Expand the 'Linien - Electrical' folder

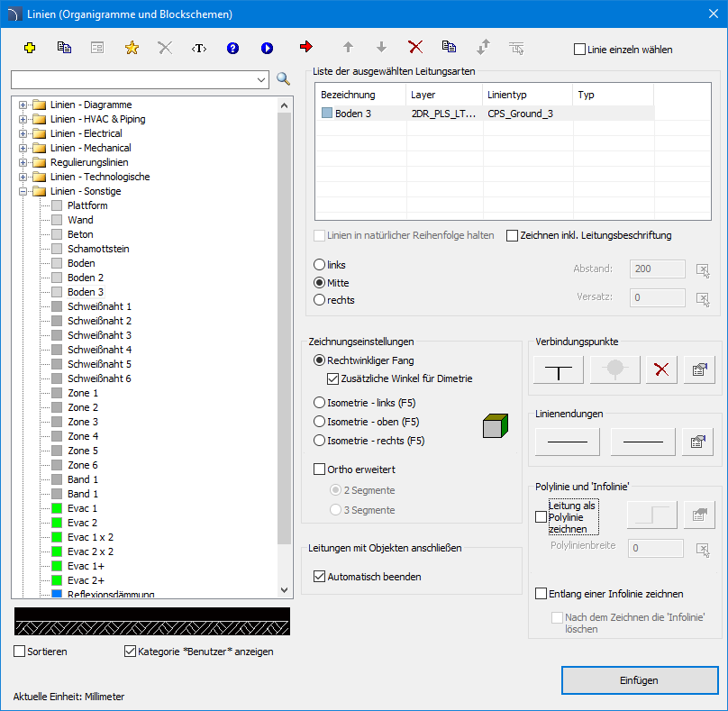click(x=23, y=133)
